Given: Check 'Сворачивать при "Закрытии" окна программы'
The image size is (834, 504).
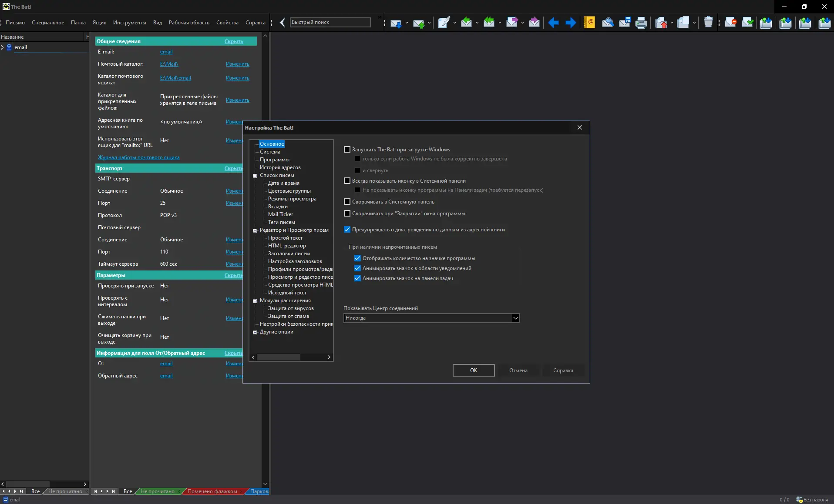Looking at the screenshot, I should click(x=347, y=214).
